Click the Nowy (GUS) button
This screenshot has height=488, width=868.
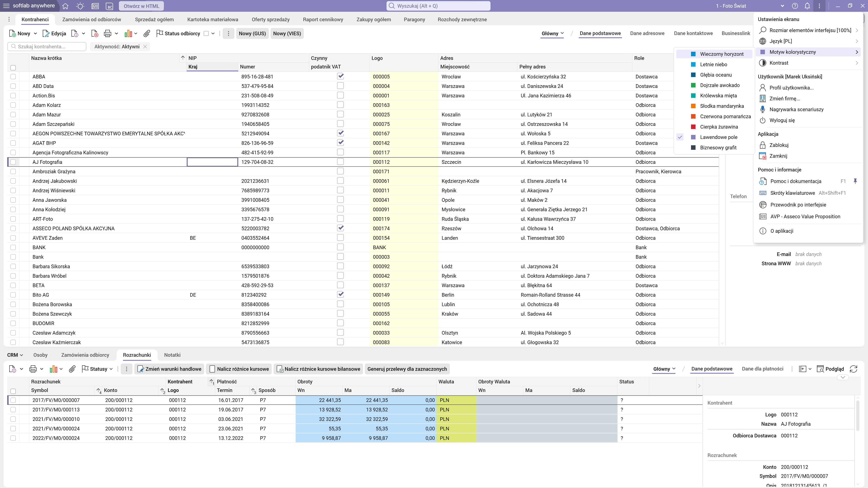[x=252, y=33]
